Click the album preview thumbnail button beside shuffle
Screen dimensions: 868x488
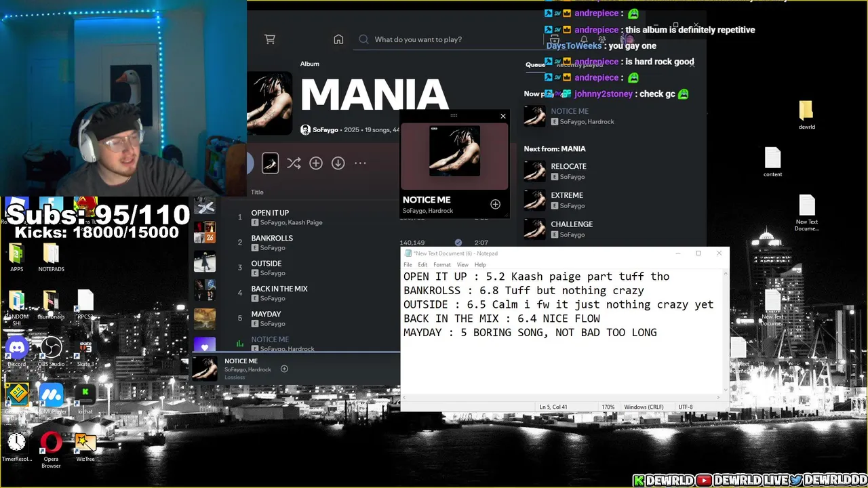pyautogui.click(x=270, y=163)
